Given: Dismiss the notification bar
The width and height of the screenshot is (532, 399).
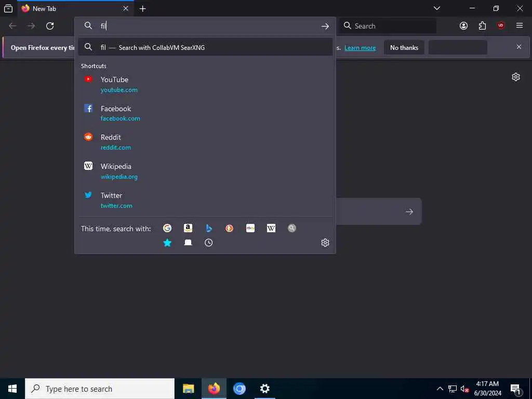Looking at the screenshot, I should [x=519, y=47].
